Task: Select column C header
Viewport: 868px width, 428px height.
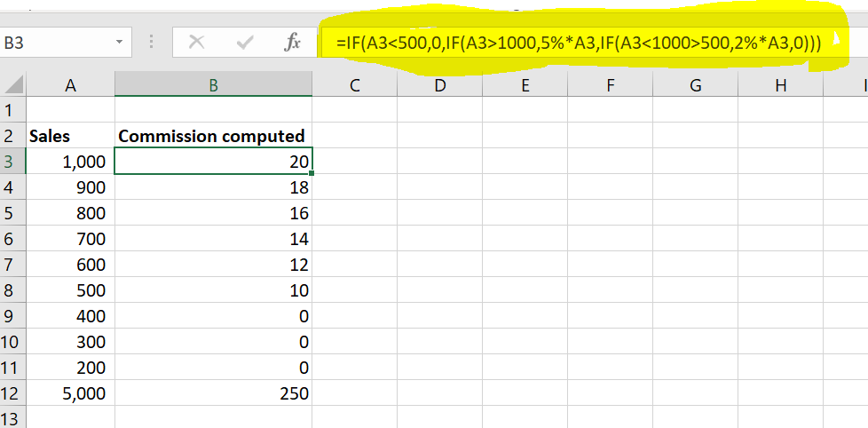Action: pyautogui.click(x=354, y=84)
